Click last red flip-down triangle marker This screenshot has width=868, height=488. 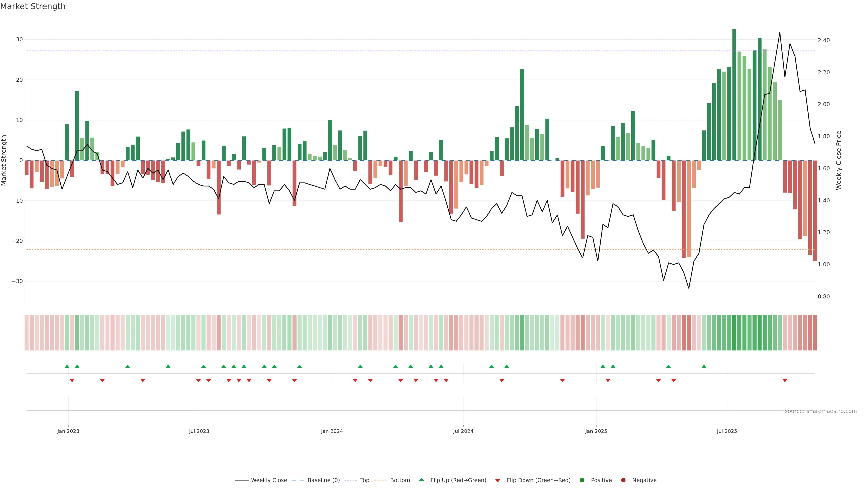click(x=785, y=380)
